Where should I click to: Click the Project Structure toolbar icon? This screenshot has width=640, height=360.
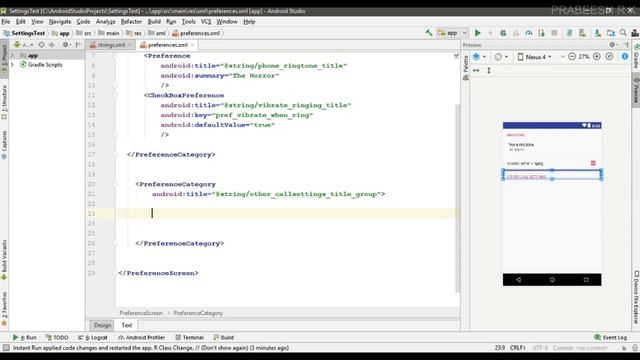pos(611,33)
